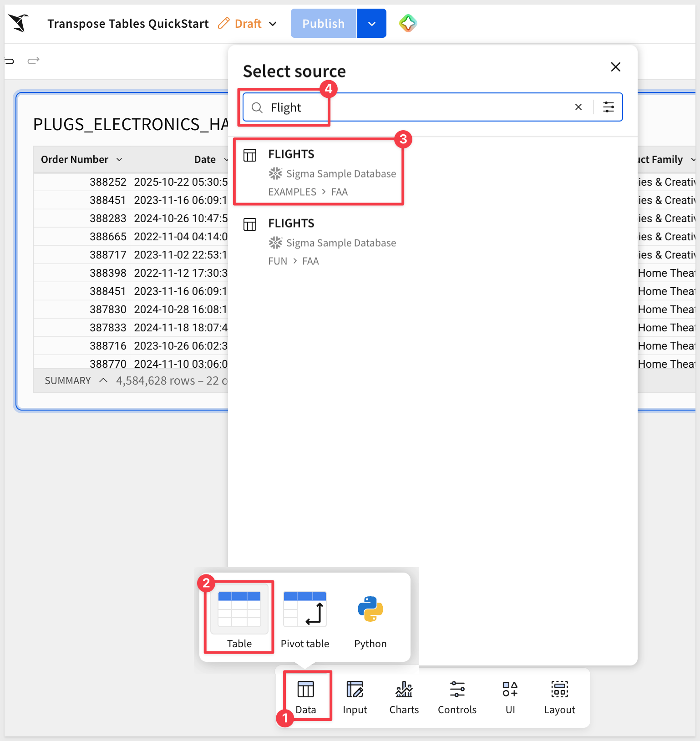The width and height of the screenshot is (700, 741).
Task: Open the Input elements menu
Action: pyautogui.click(x=355, y=697)
